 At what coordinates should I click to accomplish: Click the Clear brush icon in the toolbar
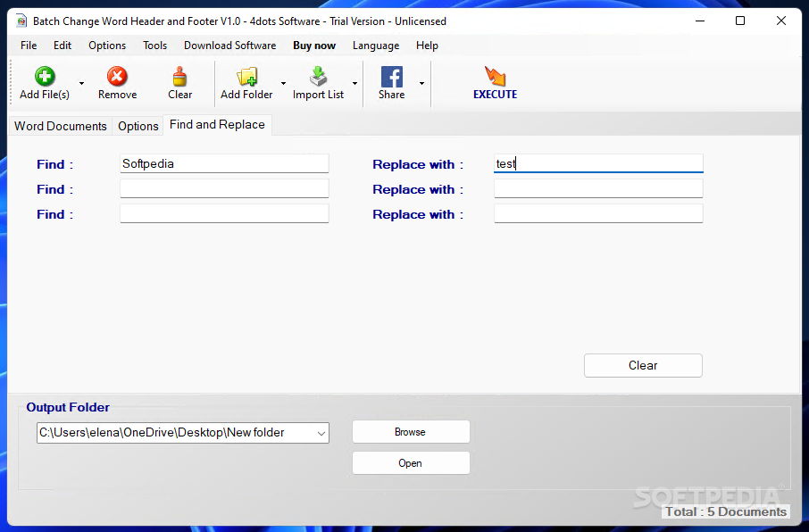click(179, 77)
